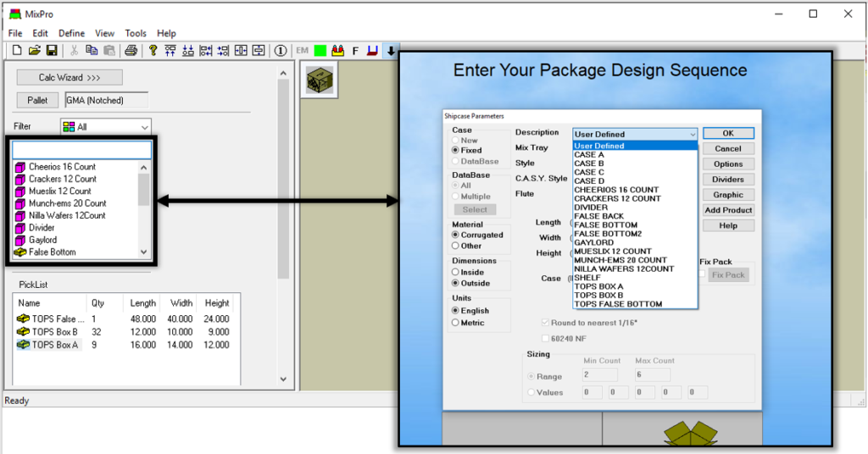This screenshot has height=454, width=868.
Task: Open the Tools menu
Action: (136, 33)
